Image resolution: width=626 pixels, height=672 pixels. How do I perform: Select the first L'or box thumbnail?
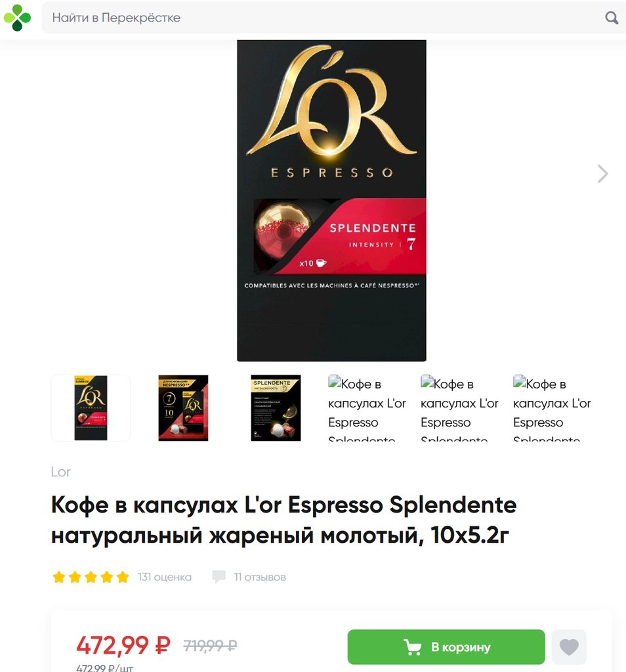pos(91,408)
